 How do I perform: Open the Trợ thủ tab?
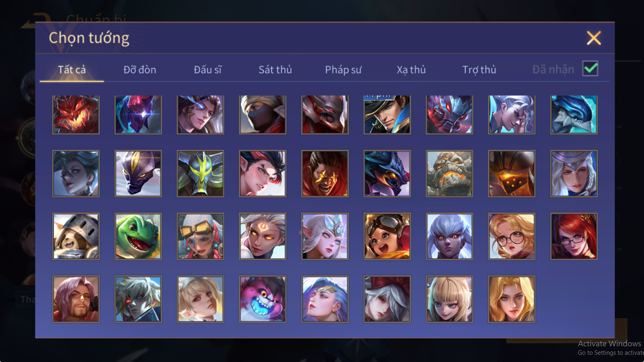(479, 70)
